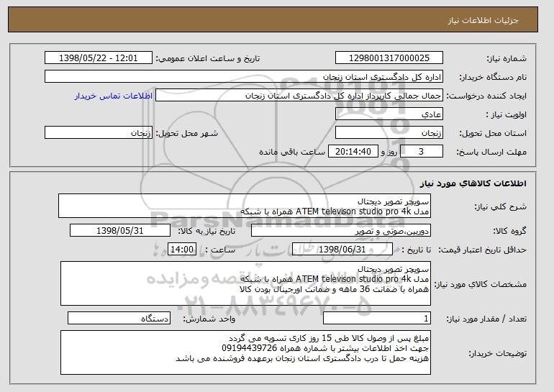
Task: Click the quantity field showing 1
Action: click(377, 318)
